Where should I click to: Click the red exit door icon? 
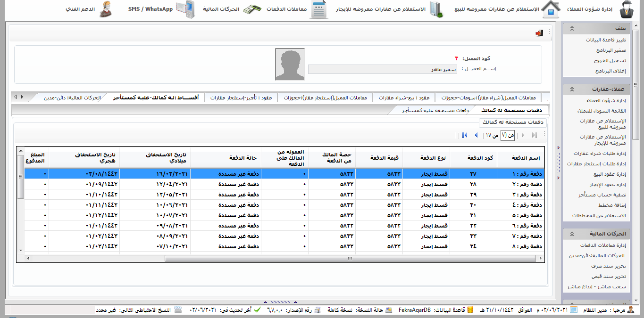point(539,33)
